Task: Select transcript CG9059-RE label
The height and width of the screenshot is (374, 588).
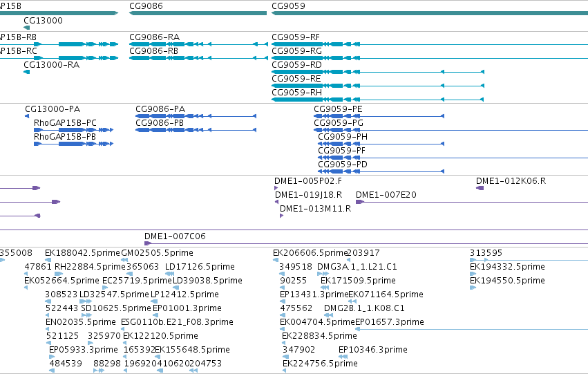Action: click(x=296, y=79)
